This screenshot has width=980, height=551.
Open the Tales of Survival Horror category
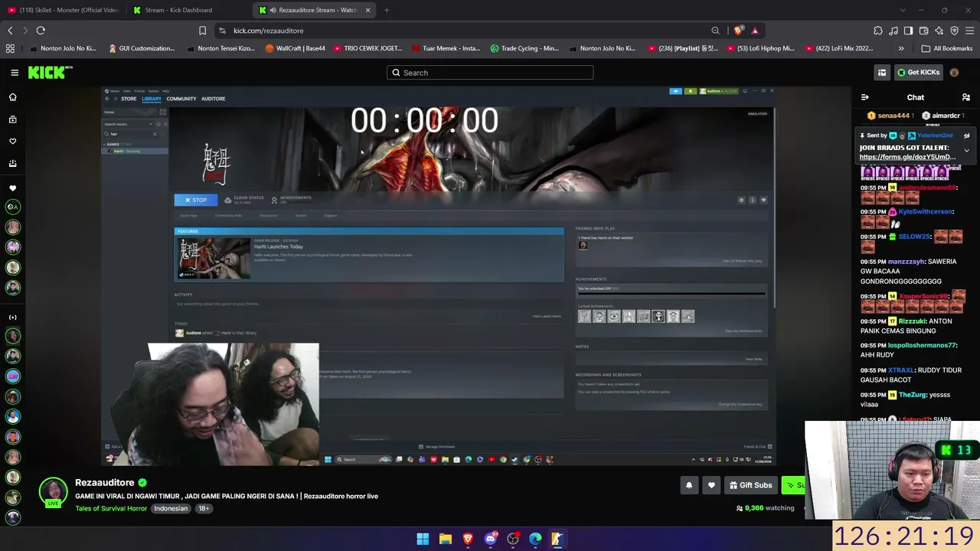[x=111, y=508]
